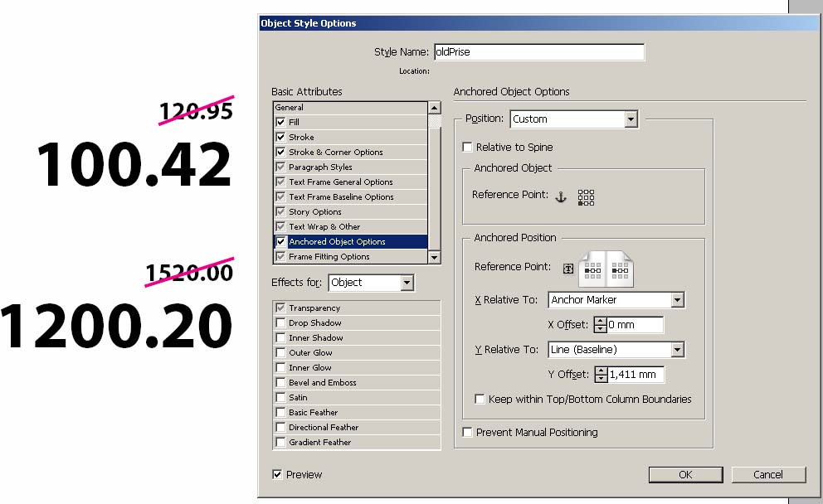Toggle Stroke & Corner Options checkbox
Screen dimensions: 823x504
pyautogui.click(x=280, y=152)
